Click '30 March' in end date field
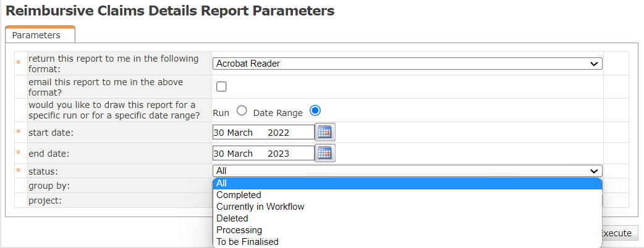This screenshot has height=248, width=644. (233, 154)
